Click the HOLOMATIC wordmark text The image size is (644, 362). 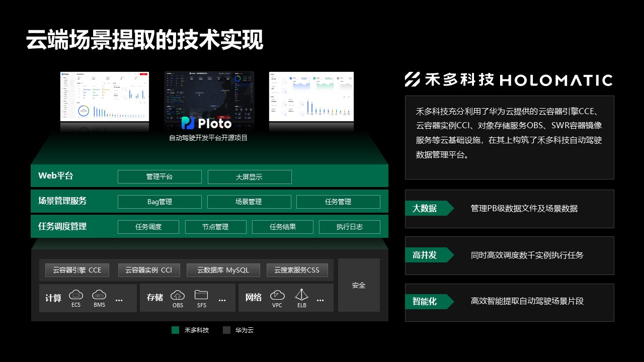click(x=557, y=80)
